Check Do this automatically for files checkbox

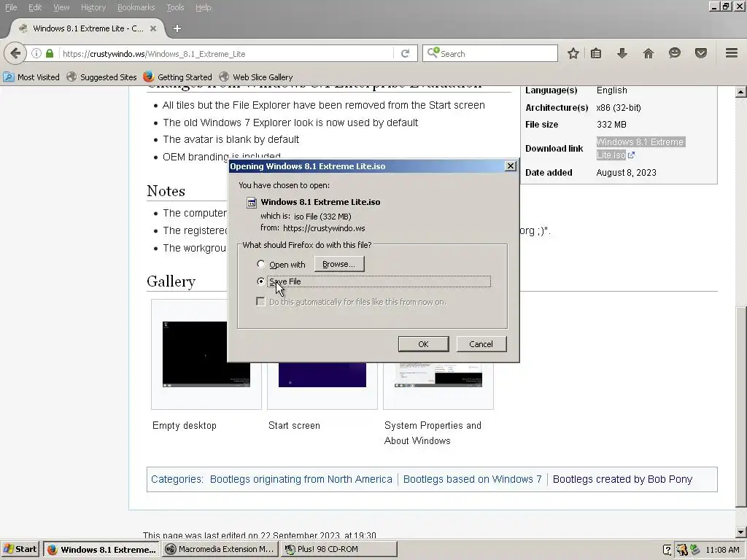tap(260, 301)
